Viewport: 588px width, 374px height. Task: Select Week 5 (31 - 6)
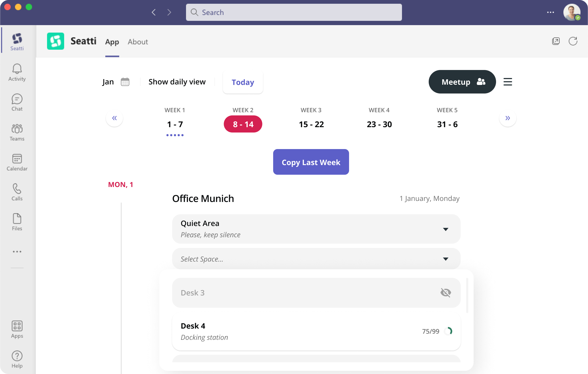(447, 124)
